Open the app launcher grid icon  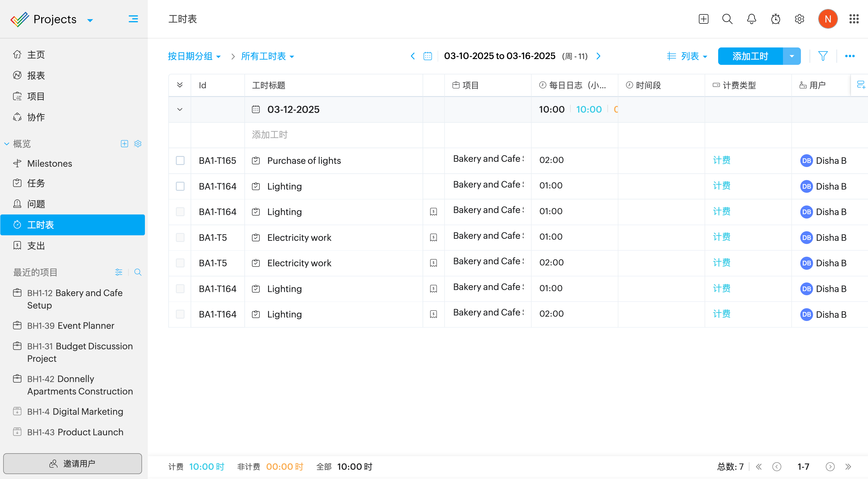tap(854, 19)
